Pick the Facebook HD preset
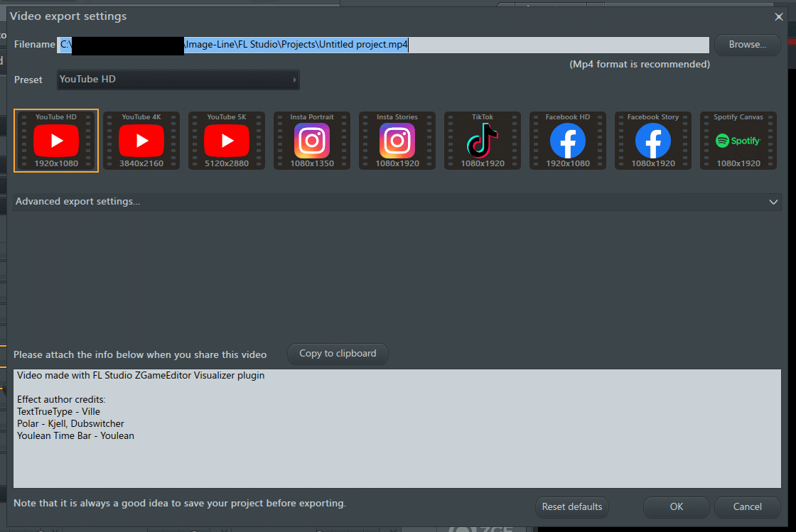The width and height of the screenshot is (796, 532). click(x=568, y=141)
